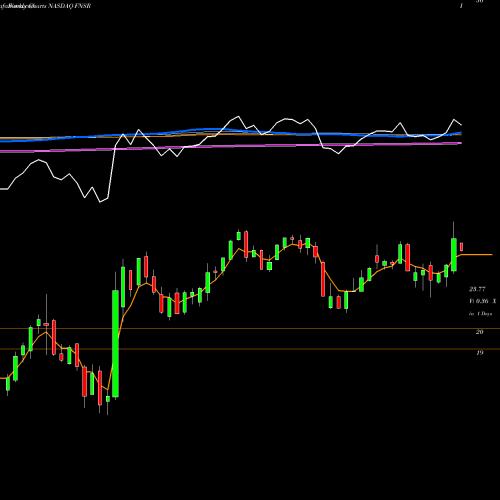The height and width of the screenshot is (500, 500).
Task: Select the rightmost red candlestick
Action: click(x=462, y=247)
